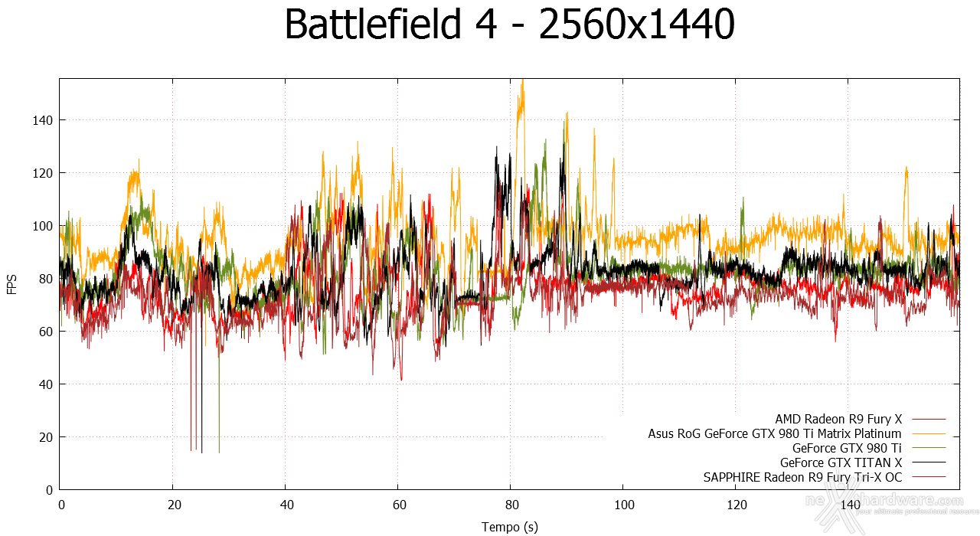The height and width of the screenshot is (536, 980).
Task: Click the "GeForce GTX 980 Ti" legend label
Action: coord(847,448)
